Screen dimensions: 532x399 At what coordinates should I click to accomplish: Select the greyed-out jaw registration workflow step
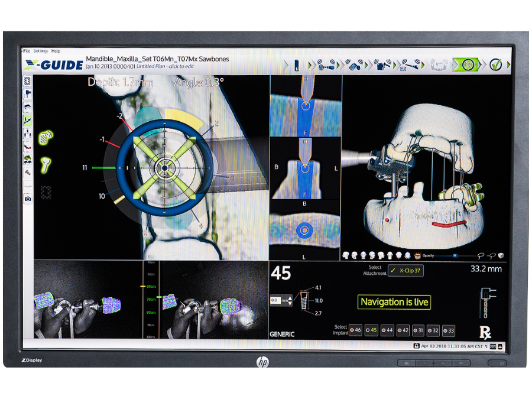coord(439,65)
